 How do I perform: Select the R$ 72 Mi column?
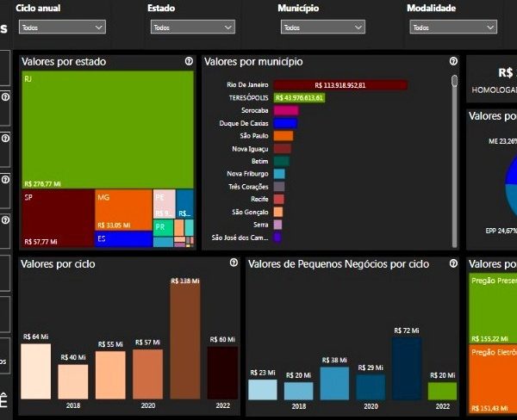tap(406, 367)
